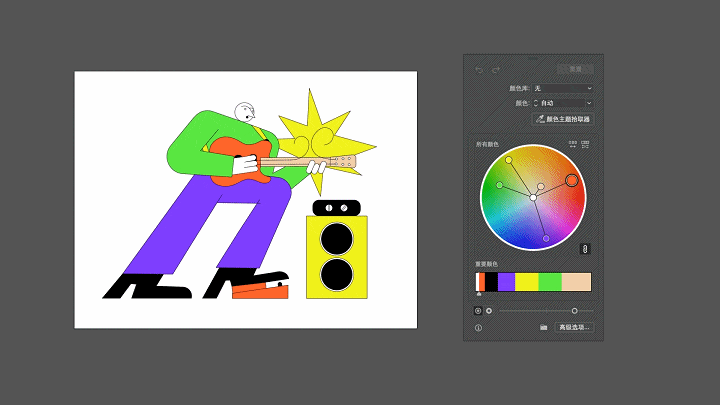Screen dimensions: 720x405
Task: Click the peach swatch in prominent colors bar
Action: [577, 282]
